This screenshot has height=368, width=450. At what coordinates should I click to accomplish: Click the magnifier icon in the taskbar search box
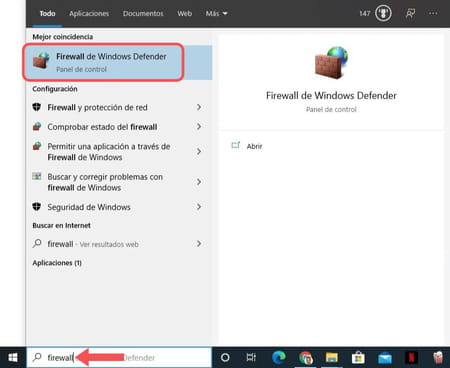pyautogui.click(x=37, y=357)
